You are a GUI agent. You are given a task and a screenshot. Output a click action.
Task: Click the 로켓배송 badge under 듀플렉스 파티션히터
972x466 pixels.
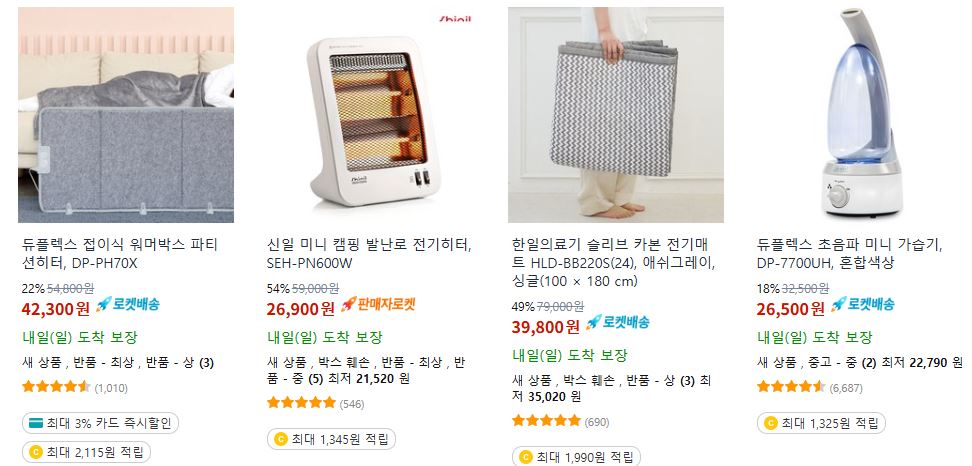128,304
